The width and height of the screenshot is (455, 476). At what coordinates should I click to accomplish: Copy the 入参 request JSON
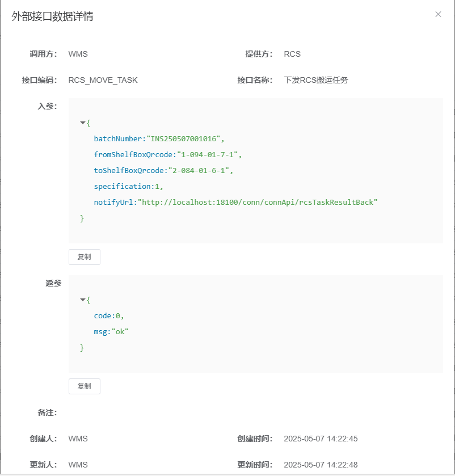[x=85, y=257]
